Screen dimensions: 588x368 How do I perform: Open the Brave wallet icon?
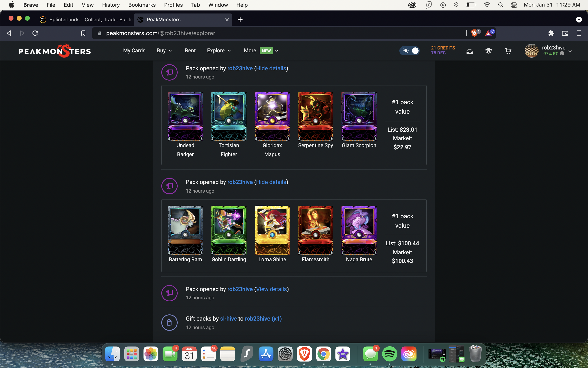pos(565,33)
